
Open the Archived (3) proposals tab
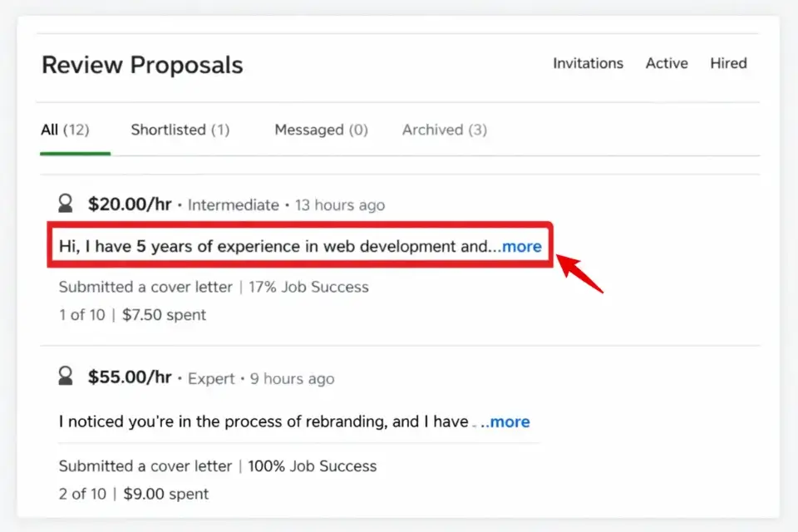pos(444,130)
